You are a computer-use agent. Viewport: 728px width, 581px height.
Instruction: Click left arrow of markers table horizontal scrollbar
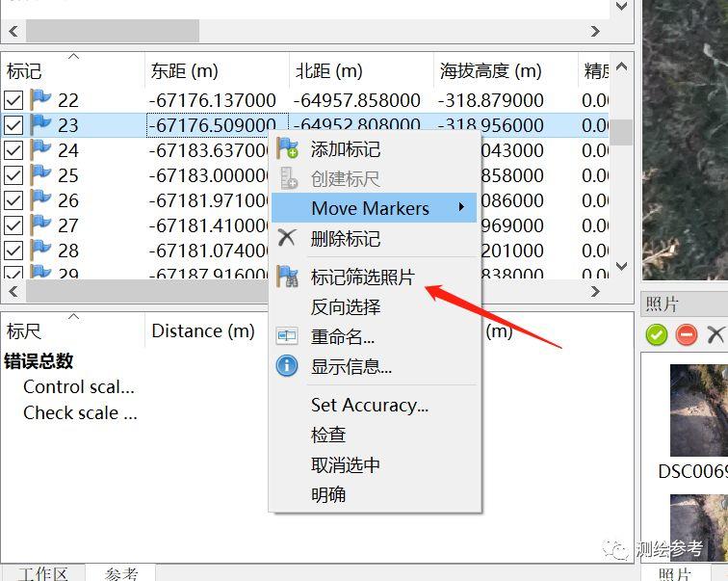click(13, 292)
